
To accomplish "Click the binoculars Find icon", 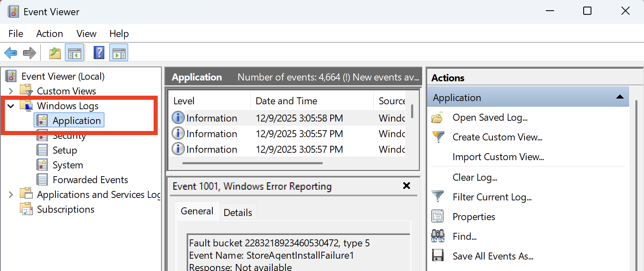I will [438, 237].
